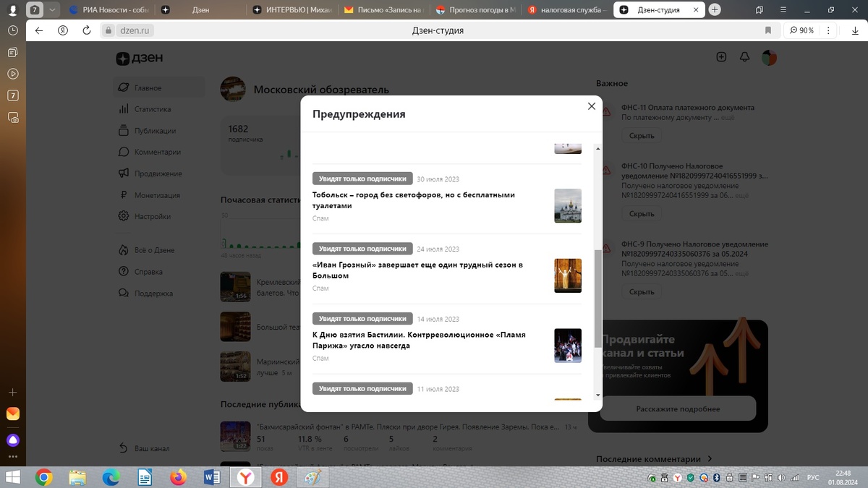This screenshot has height=488, width=868.
Task: Hide the ФНС-11 notification
Action: (642, 136)
